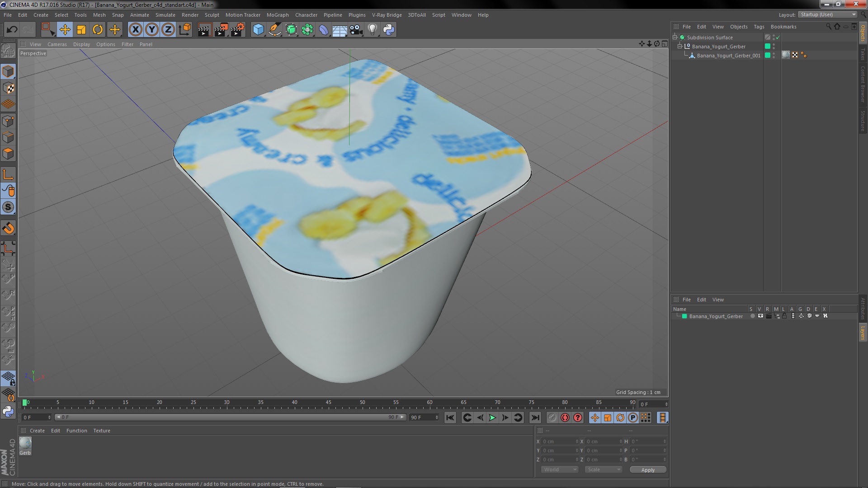Click Record Active Objects button
The height and width of the screenshot is (488, 868).
pos(552,418)
